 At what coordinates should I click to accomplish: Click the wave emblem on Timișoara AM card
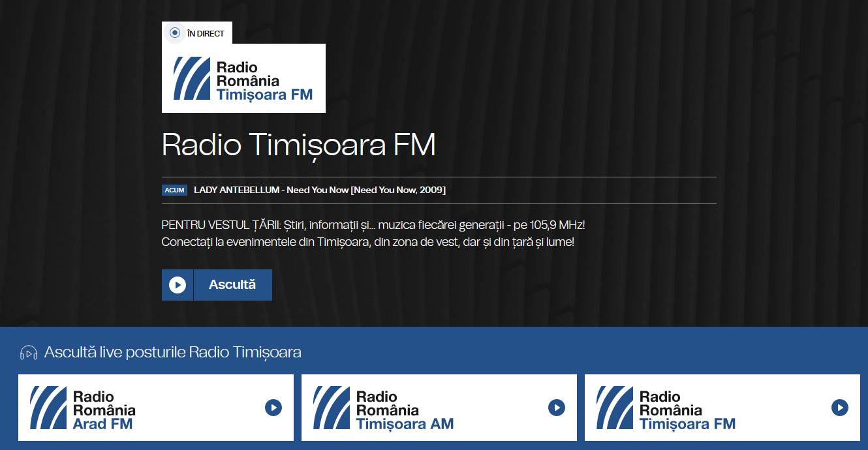pos(332,408)
